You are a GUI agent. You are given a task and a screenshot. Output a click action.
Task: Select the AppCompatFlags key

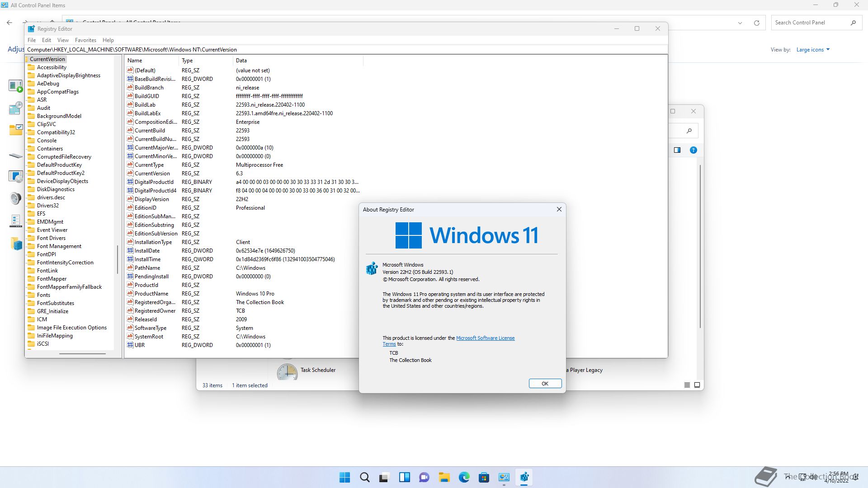click(x=58, y=92)
